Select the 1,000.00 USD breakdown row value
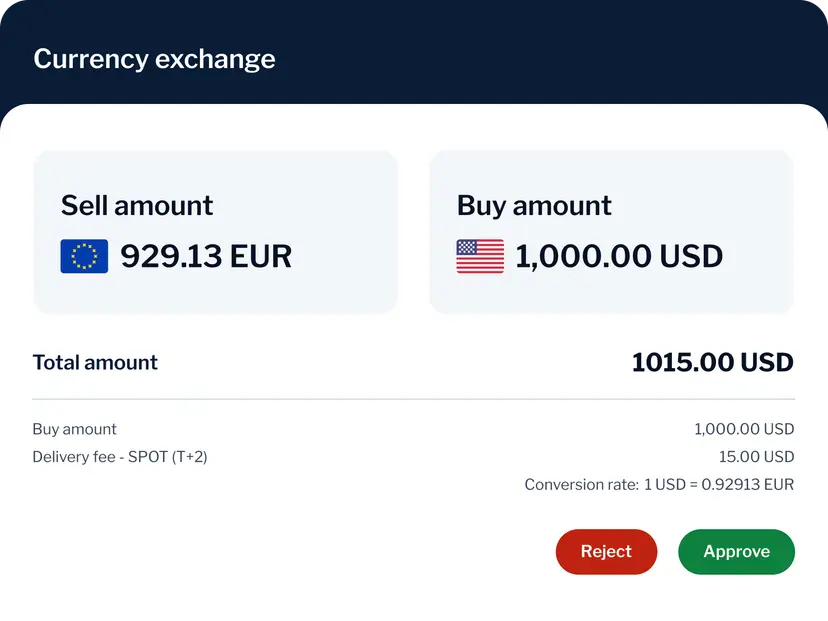 (x=744, y=429)
